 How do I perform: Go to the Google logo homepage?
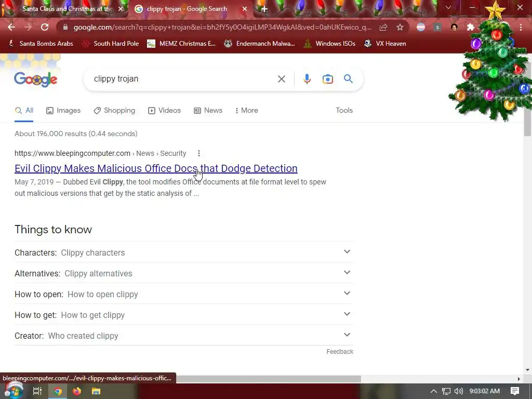(36, 79)
